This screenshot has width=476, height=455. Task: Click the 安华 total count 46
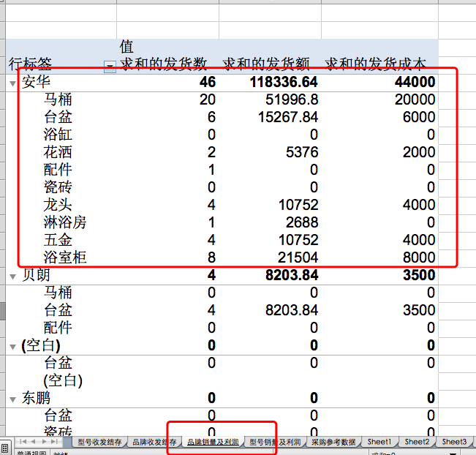[208, 83]
